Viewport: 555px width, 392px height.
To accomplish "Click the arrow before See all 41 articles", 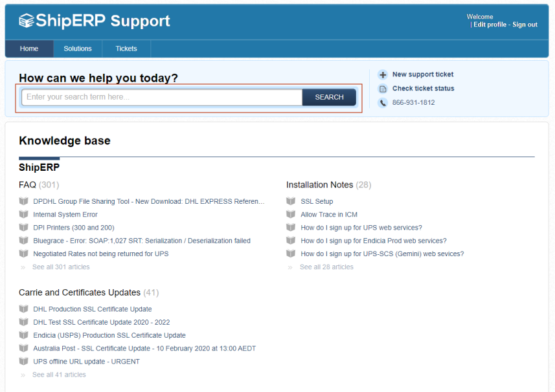I will (x=24, y=374).
